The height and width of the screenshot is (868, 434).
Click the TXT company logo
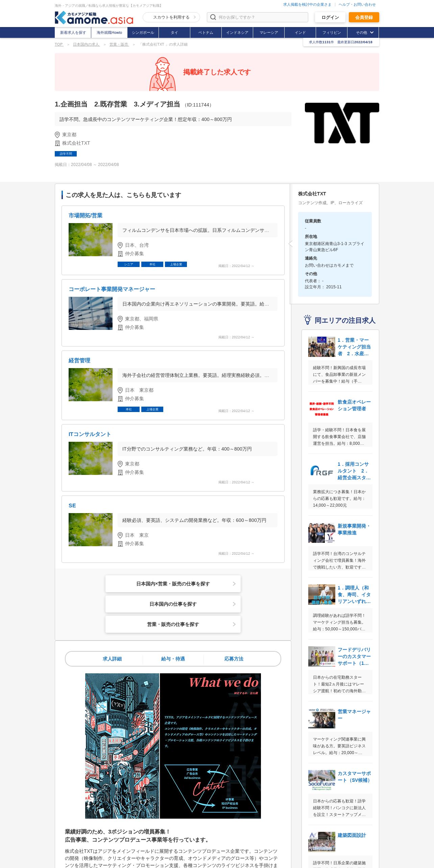[x=342, y=123]
